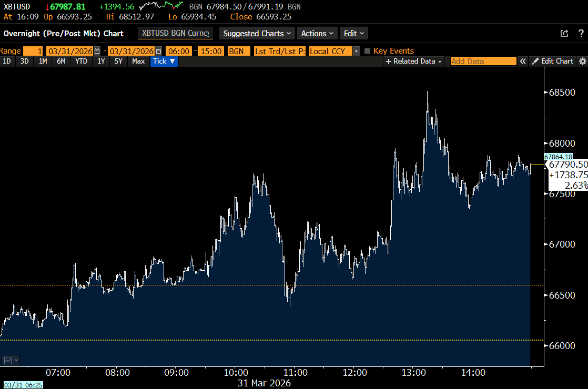The image size is (588, 389).
Task: Select the 6M period tab
Action: tap(61, 62)
